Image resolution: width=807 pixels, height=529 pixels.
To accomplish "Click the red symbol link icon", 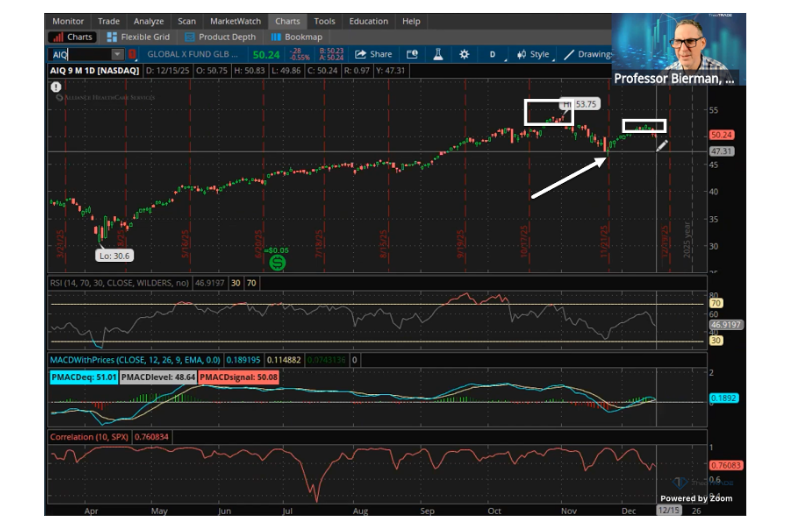I will [x=133, y=54].
